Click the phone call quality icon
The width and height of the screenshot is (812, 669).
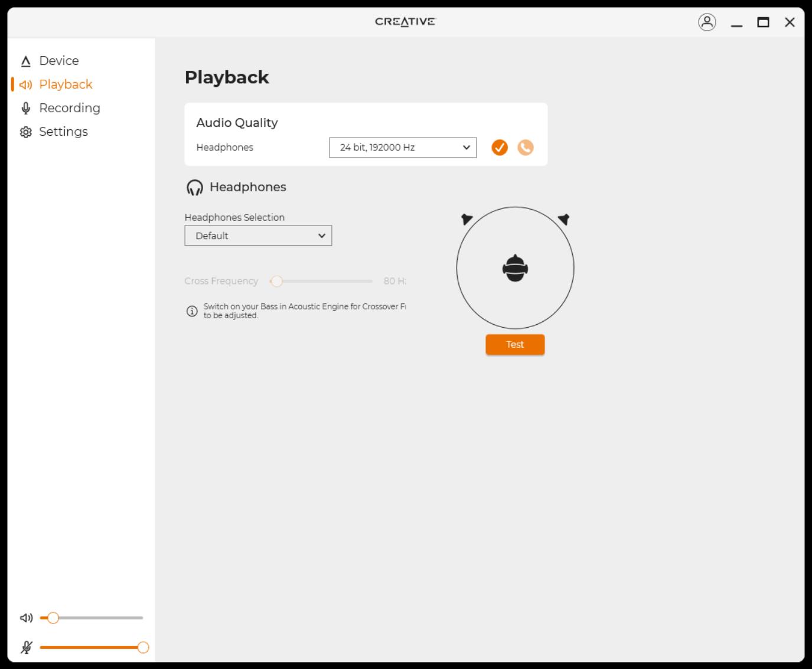point(525,148)
